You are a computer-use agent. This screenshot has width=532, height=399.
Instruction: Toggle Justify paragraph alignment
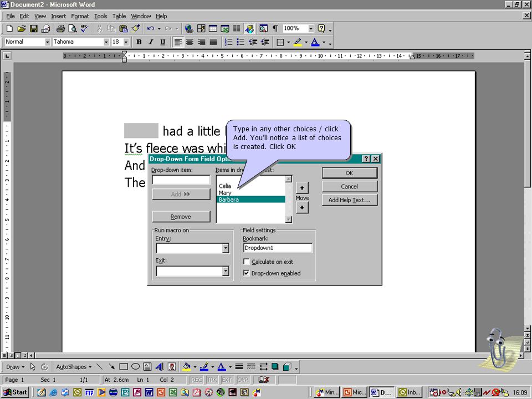tap(213, 42)
